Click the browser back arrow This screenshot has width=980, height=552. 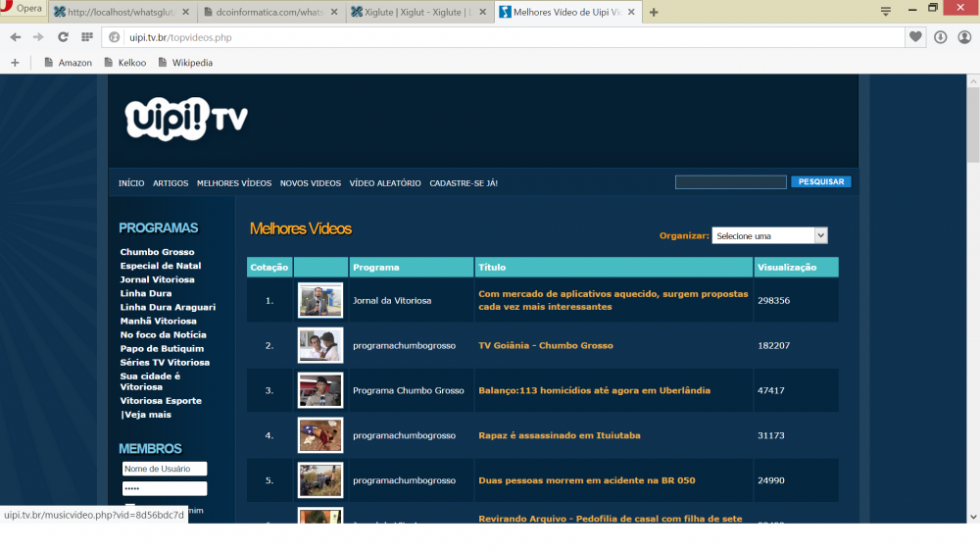pyautogui.click(x=16, y=37)
